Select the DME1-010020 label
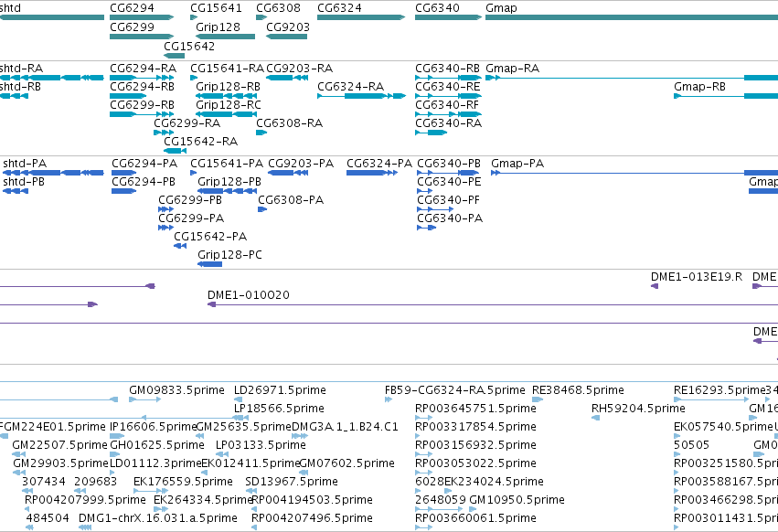This screenshot has width=778, height=532. pos(249,294)
